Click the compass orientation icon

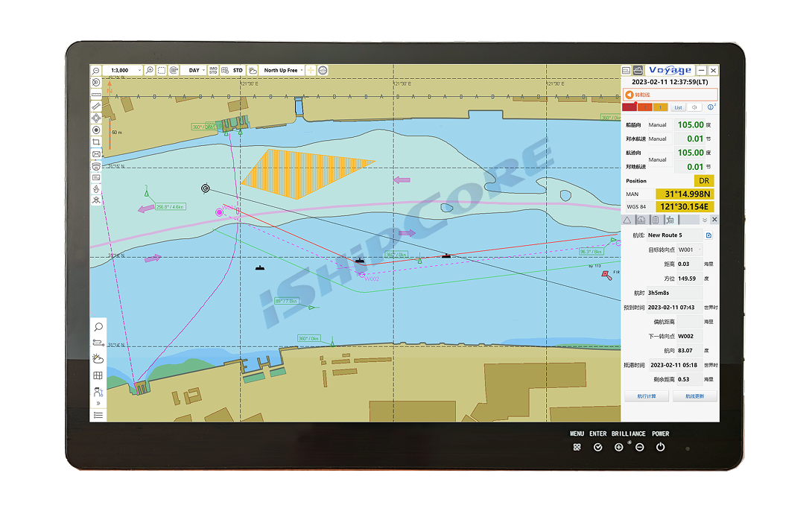(323, 70)
